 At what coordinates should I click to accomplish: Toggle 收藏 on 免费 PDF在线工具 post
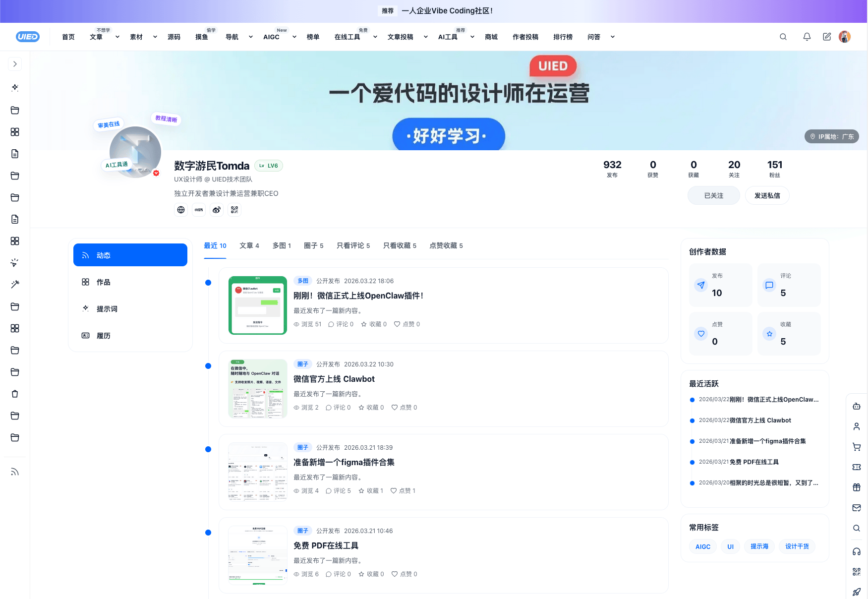tap(371, 574)
